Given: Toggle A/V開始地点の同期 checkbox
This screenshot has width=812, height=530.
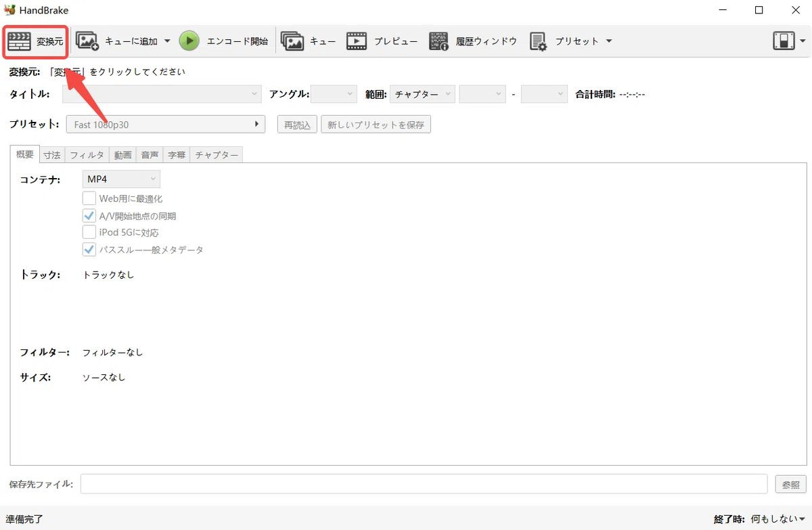Looking at the screenshot, I should pyautogui.click(x=89, y=216).
